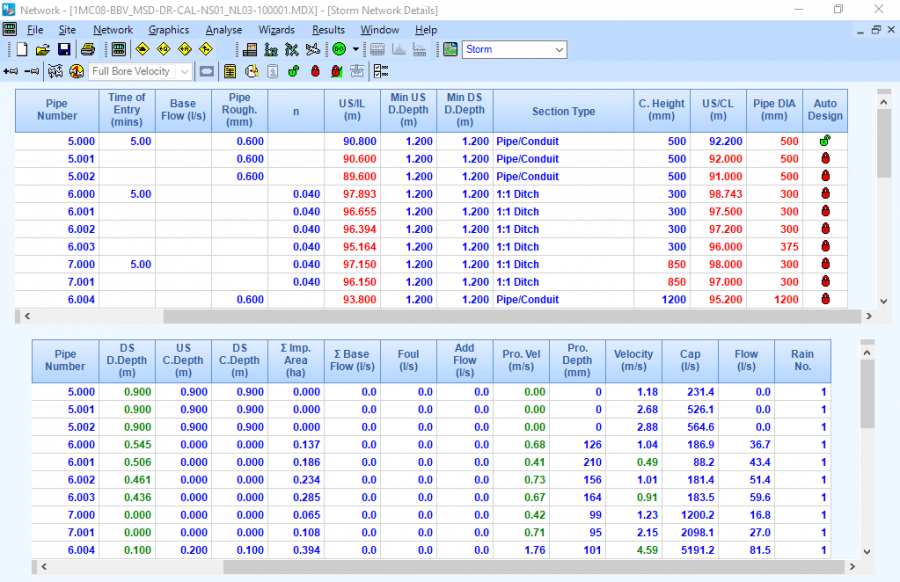Viewport: 900px width, 582px height.
Task: Expand the Full Bore Velocity dropdown
Action: tap(184, 72)
